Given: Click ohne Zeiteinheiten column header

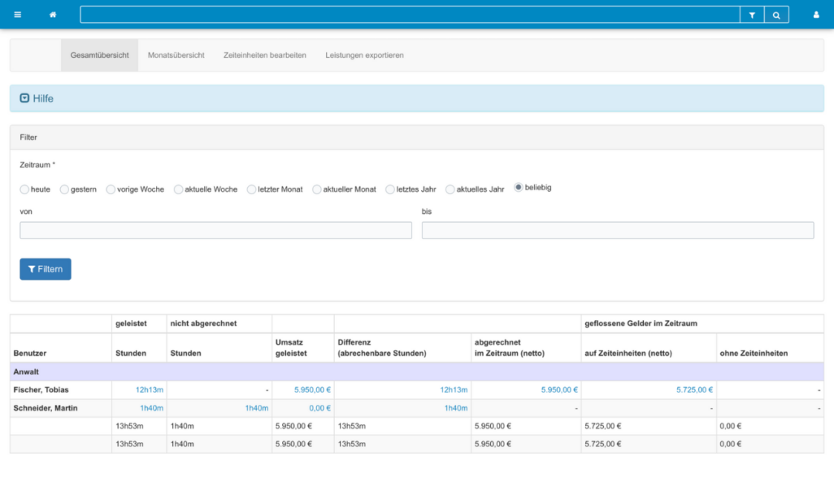Looking at the screenshot, I should tap(754, 353).
